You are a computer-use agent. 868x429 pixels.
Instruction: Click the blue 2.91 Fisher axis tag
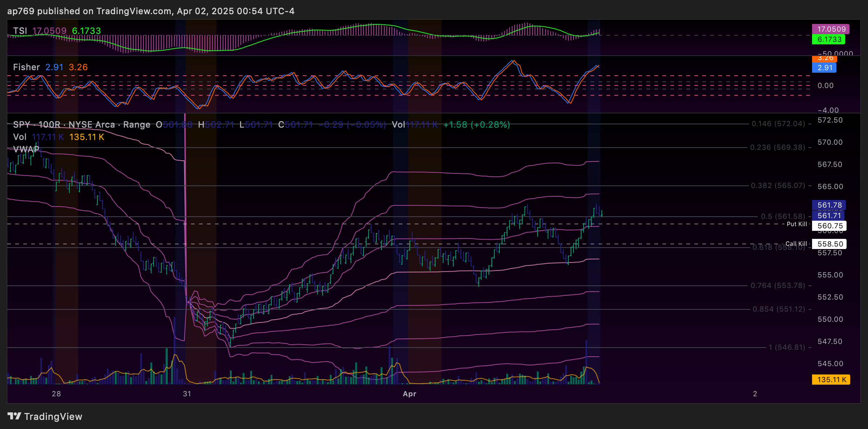click(824, 68)
